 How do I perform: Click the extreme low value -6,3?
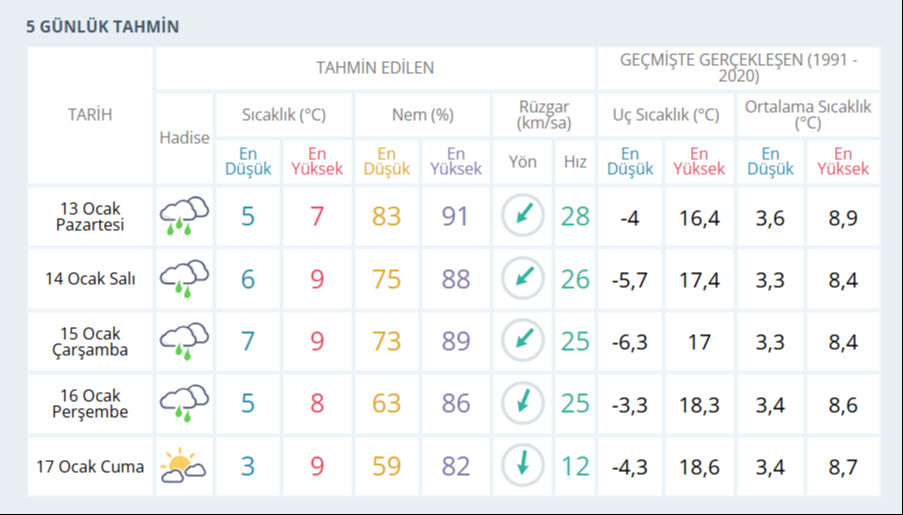tap(630, 343)
